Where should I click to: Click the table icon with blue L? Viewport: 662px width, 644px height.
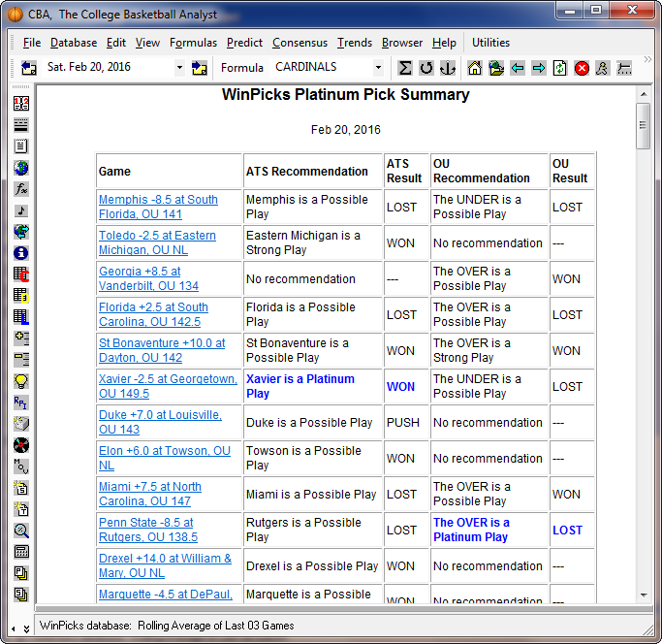point(21,317)
